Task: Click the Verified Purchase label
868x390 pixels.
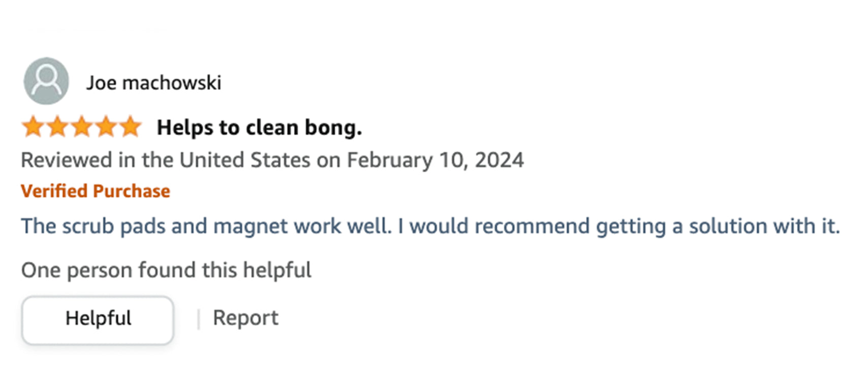Action: 96,191
